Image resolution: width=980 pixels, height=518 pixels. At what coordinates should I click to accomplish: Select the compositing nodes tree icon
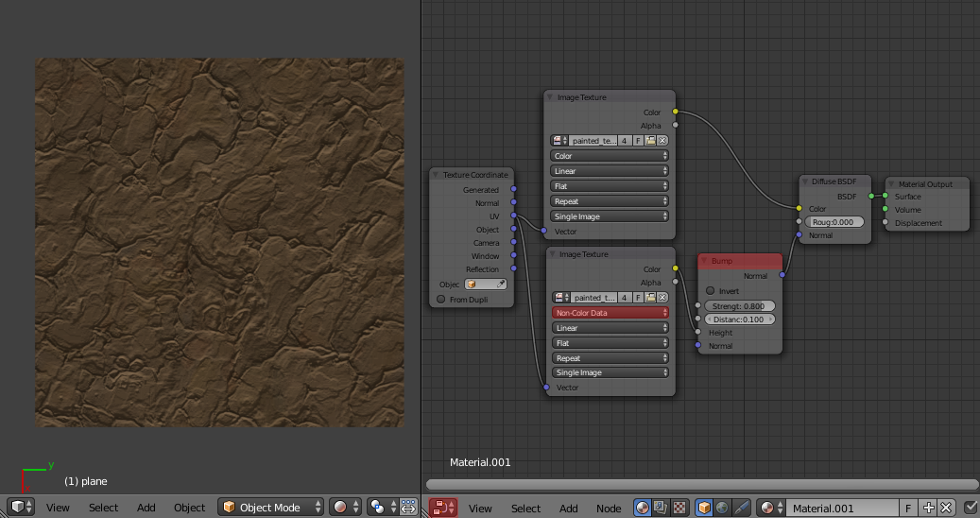tap(660, 508)
